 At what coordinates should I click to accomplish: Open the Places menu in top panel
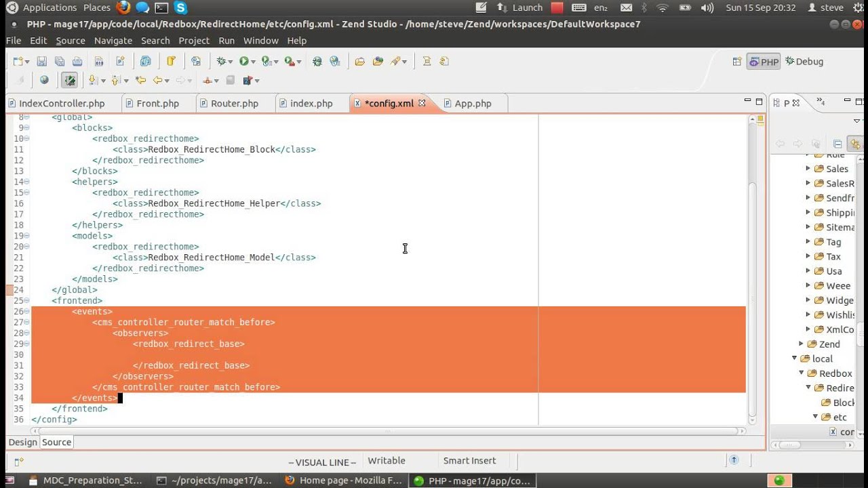[x=97, y=7]
